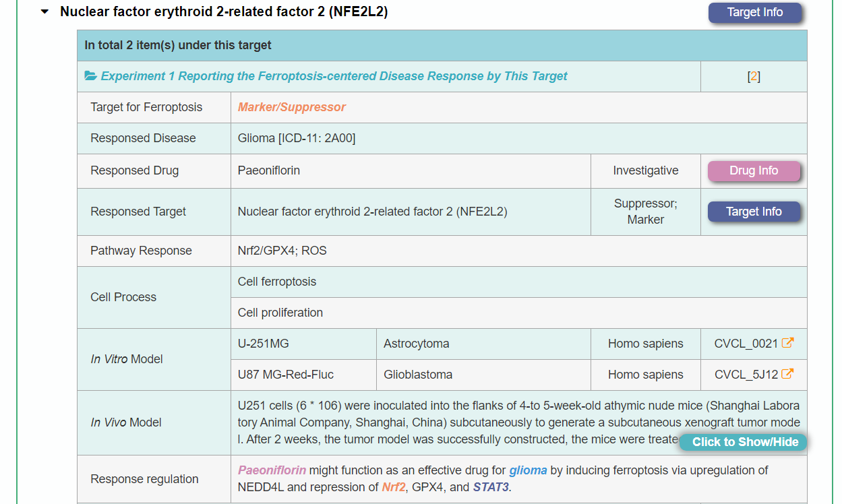Screen dimensions: 842x504
Task: Click the Paeoniflorin Responsed Drug cell
Action: coord(269,170)
